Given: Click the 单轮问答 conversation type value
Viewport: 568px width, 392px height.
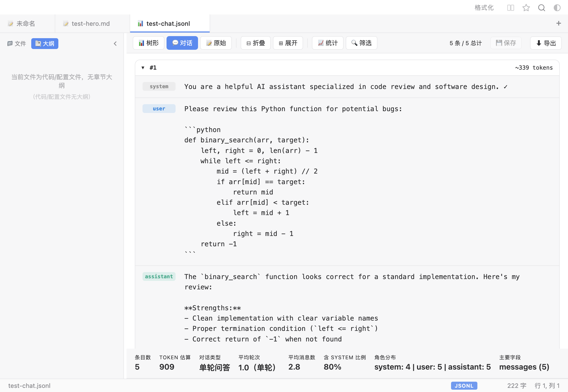Looking at the screenshot, I should (x=215, y=367).
